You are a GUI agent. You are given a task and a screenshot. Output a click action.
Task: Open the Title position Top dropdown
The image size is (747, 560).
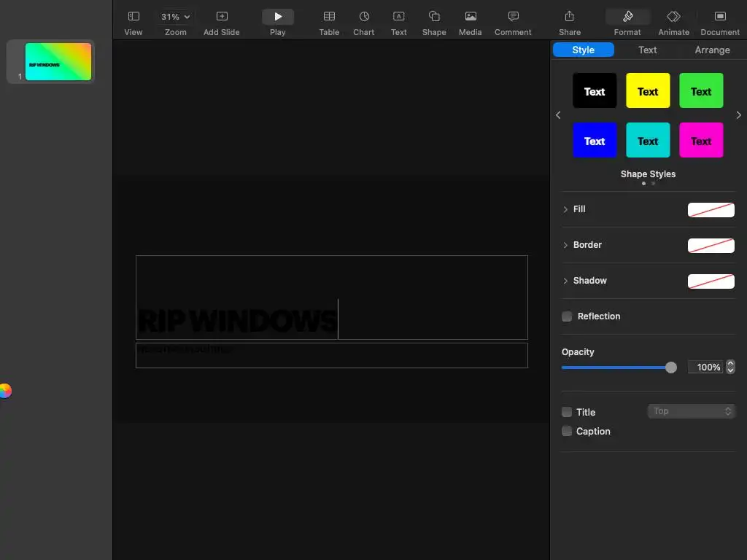point(692,411)
